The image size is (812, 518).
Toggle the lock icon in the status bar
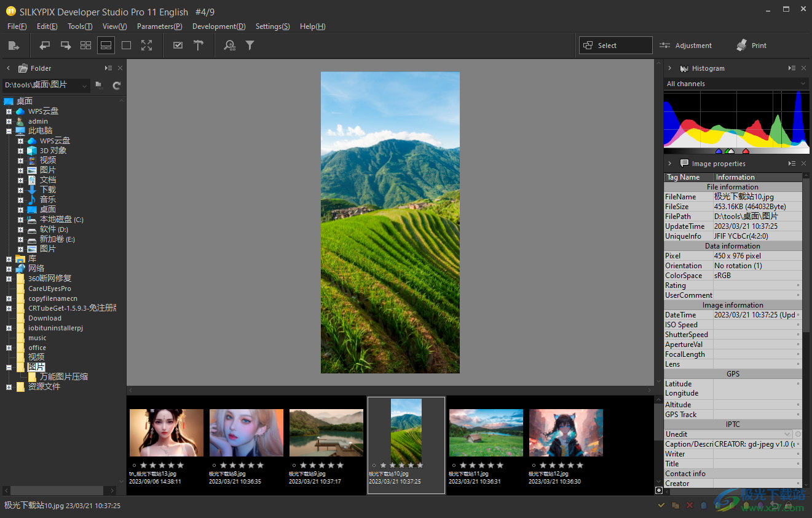tap(789, 504)
